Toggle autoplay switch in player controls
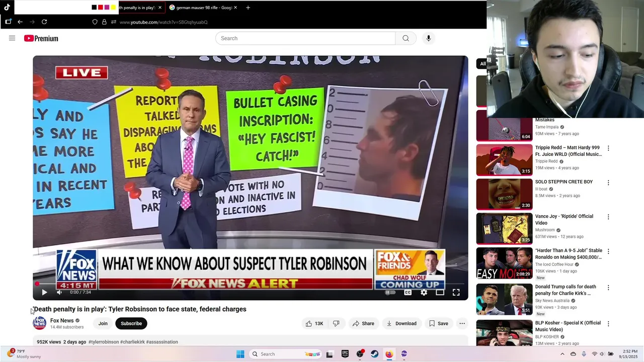Screen dimensions: 644x362 pos(390,292)
